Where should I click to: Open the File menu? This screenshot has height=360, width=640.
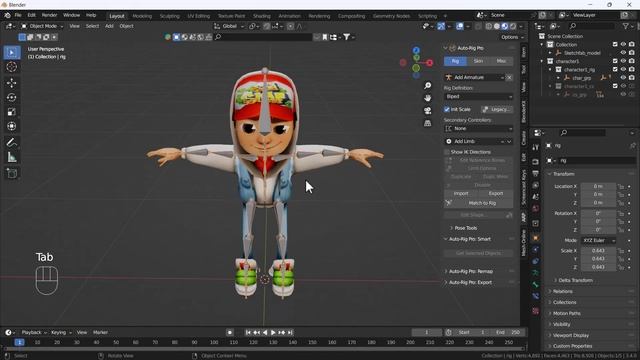(x=18, y=15)
